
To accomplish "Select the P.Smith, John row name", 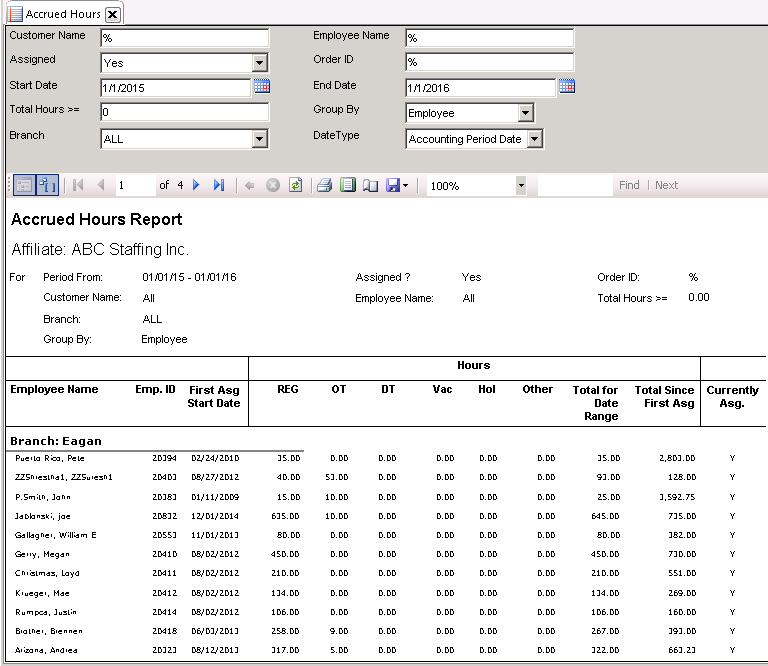I will tap(43, 497).
